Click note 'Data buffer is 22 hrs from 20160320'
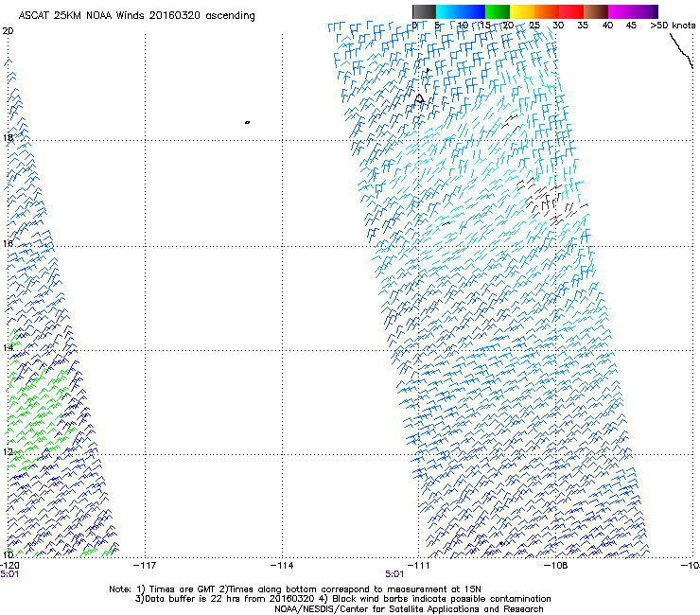 click(230, 599)
